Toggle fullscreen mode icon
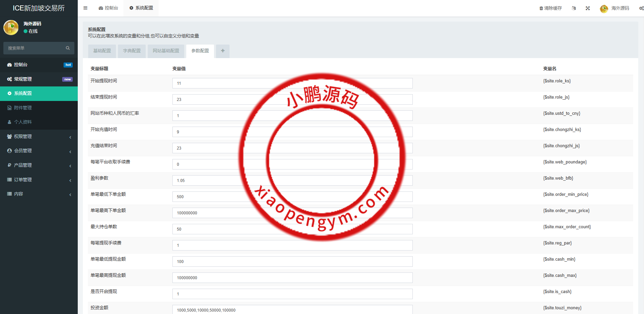Screen dimensions: 644x314 [588, 8]
